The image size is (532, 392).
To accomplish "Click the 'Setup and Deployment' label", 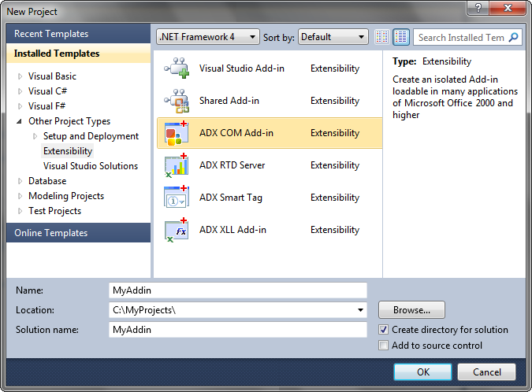I will (91, 136).
